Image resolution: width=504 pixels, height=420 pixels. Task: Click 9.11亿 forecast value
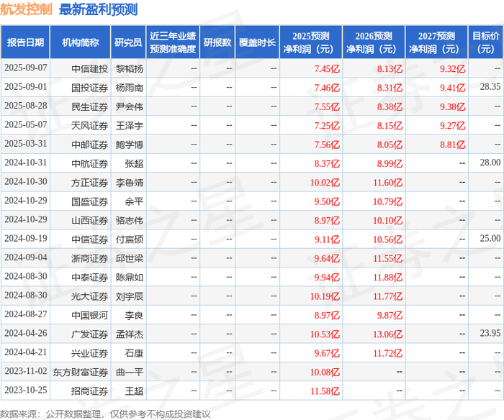pyautogui.click(x=327, y=239)
